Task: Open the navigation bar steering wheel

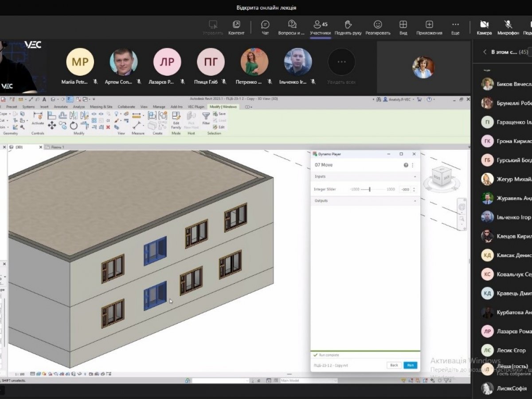Action: 462,207
